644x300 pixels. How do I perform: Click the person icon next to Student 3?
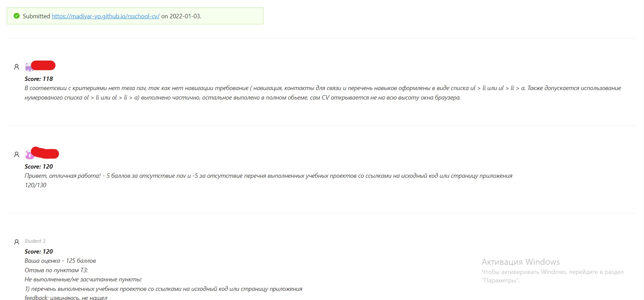pos(16,241)
